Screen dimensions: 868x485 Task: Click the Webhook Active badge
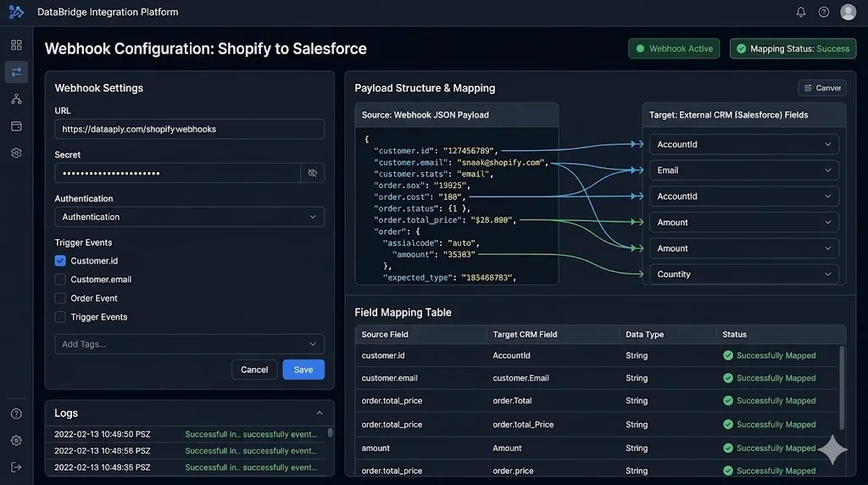tap(674, 48)
